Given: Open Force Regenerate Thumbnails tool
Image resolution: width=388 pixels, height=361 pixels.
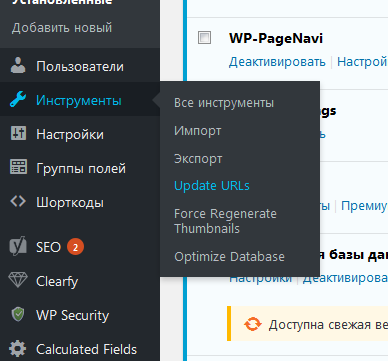Looking at the screenshot, I should [225, 221].
